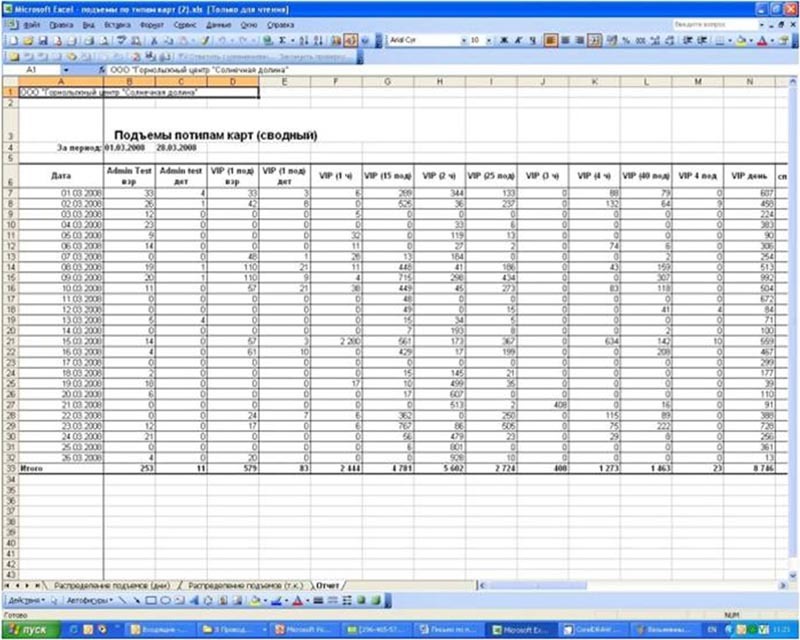Click the Format Painter brush icon
This screenshot has height=640, width=800.
[x=203, y=40]
